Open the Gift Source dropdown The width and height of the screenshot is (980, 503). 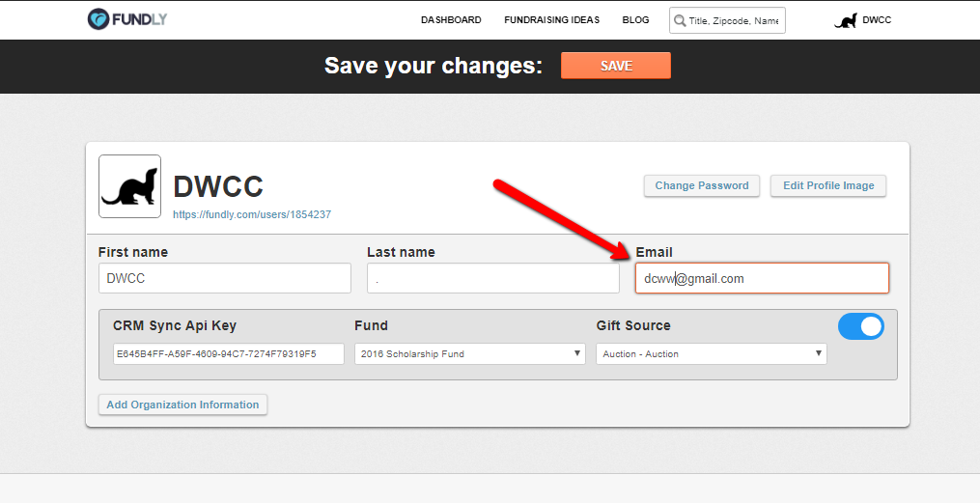712,353
